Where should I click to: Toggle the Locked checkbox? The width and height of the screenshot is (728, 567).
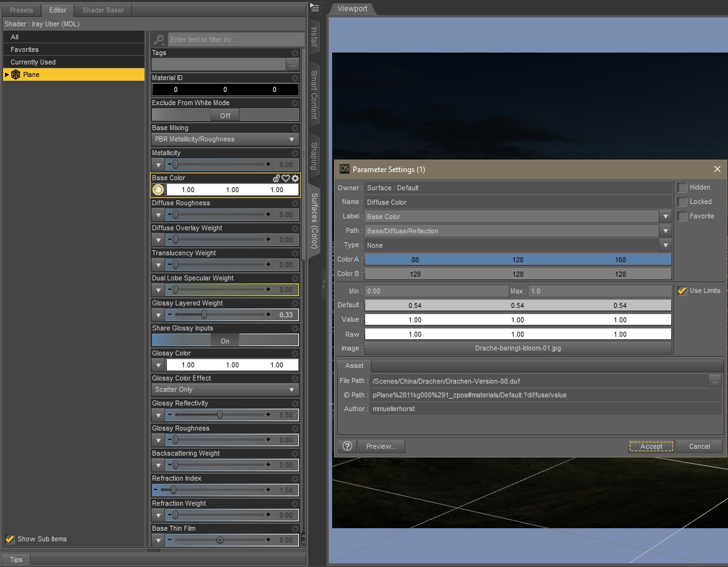[x=682, y=202]
